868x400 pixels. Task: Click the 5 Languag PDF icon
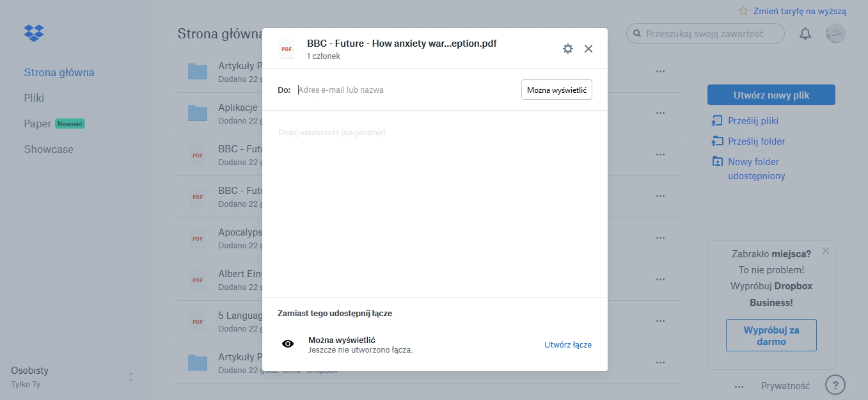(198, 321)
